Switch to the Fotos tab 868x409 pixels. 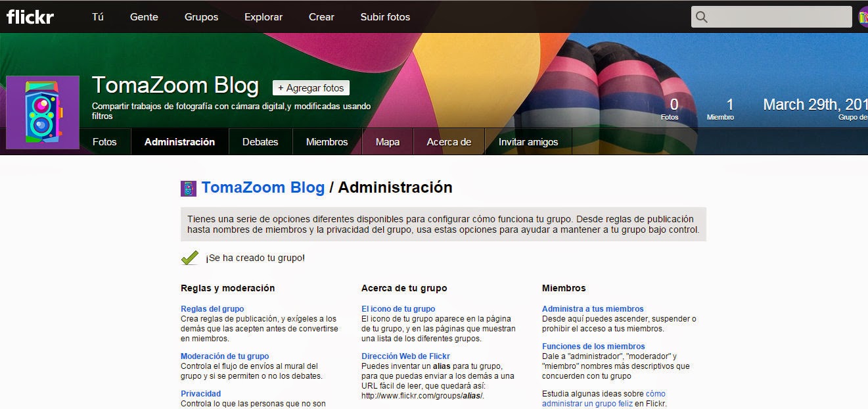click(x=104, y=141)
